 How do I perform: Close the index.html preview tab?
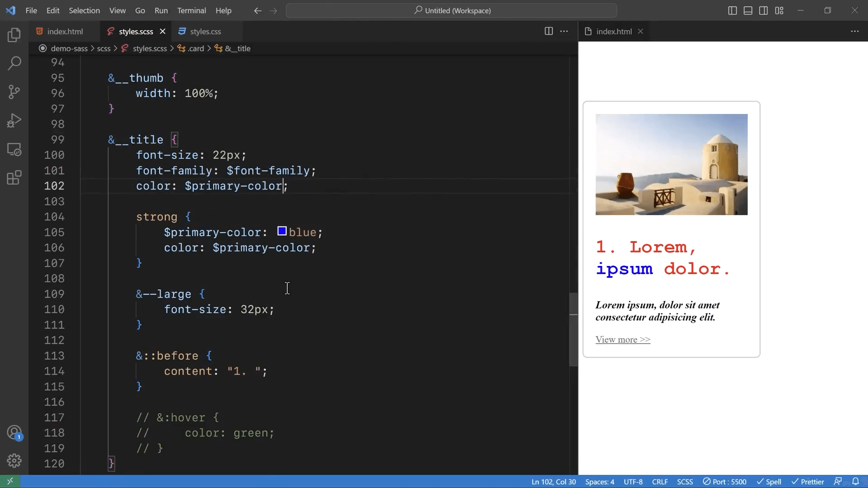[x=640, y=31]
